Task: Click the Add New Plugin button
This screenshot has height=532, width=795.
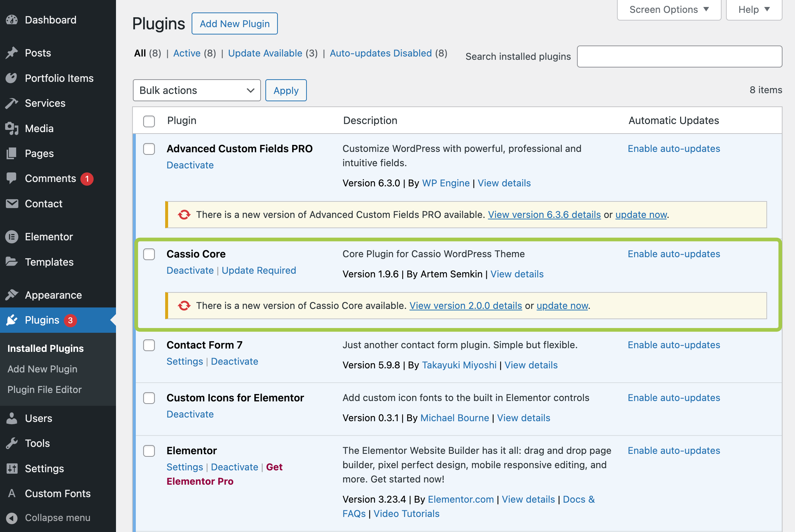Action: [x=235, y=24]
